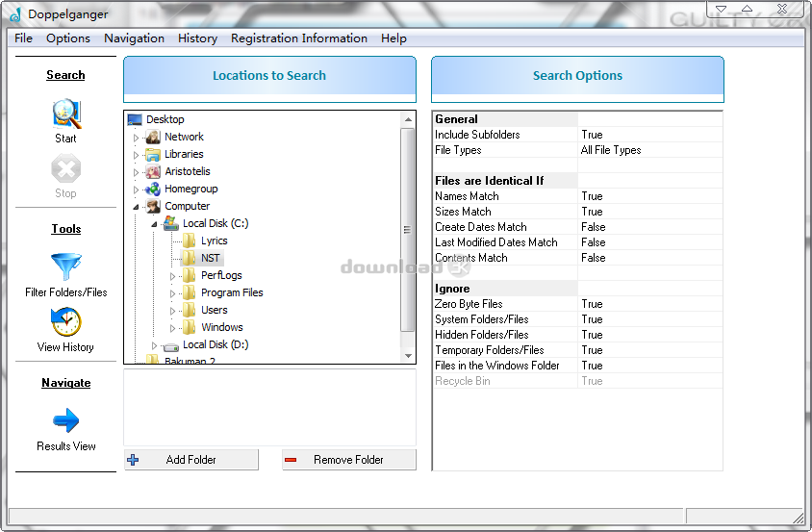Open the History menu

198,38
